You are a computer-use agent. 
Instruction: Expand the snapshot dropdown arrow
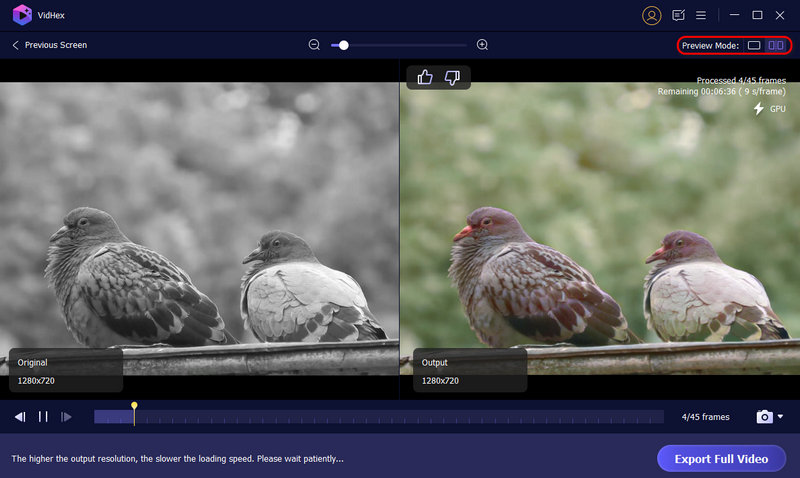point(780,417)
